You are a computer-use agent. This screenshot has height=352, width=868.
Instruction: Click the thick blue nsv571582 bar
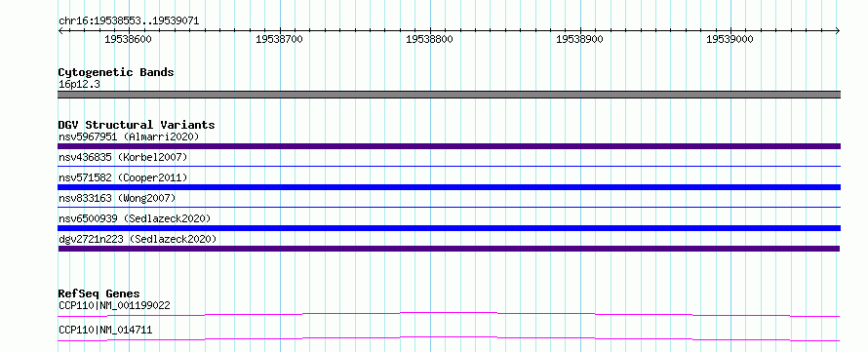point(449,187)
